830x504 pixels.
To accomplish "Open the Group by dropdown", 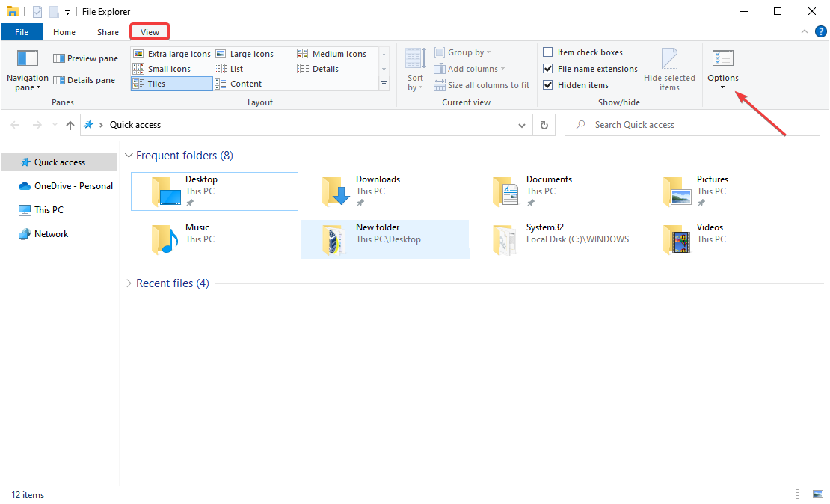I will pos(463,52).
